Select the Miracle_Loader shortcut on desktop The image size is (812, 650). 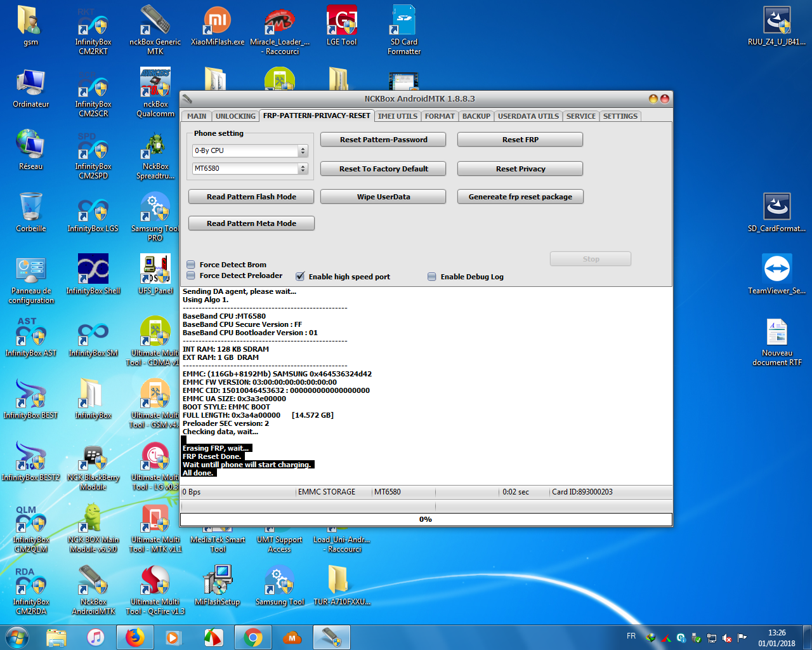click(280, 30)
